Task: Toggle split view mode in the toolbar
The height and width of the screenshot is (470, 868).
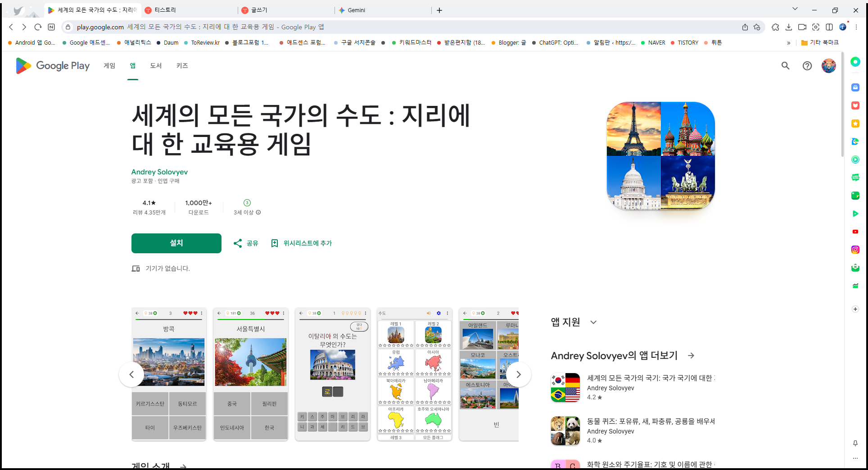Action: tap(830, 27)
